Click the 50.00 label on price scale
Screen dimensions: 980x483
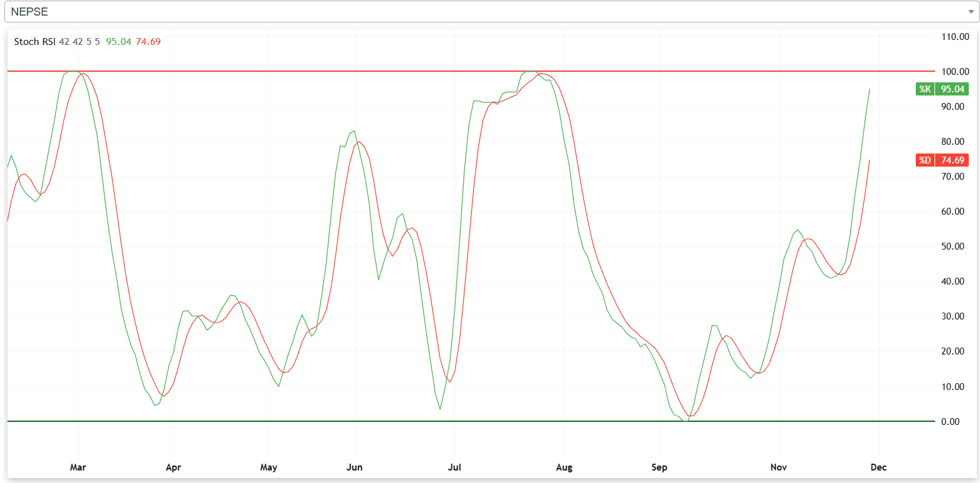(952, 246)
